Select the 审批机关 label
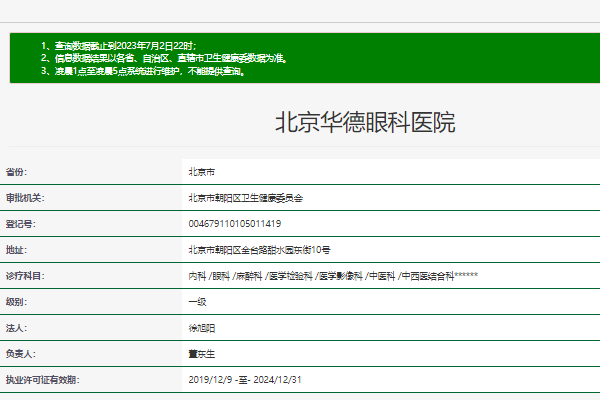The image size is (600, 400). [25, 198]
